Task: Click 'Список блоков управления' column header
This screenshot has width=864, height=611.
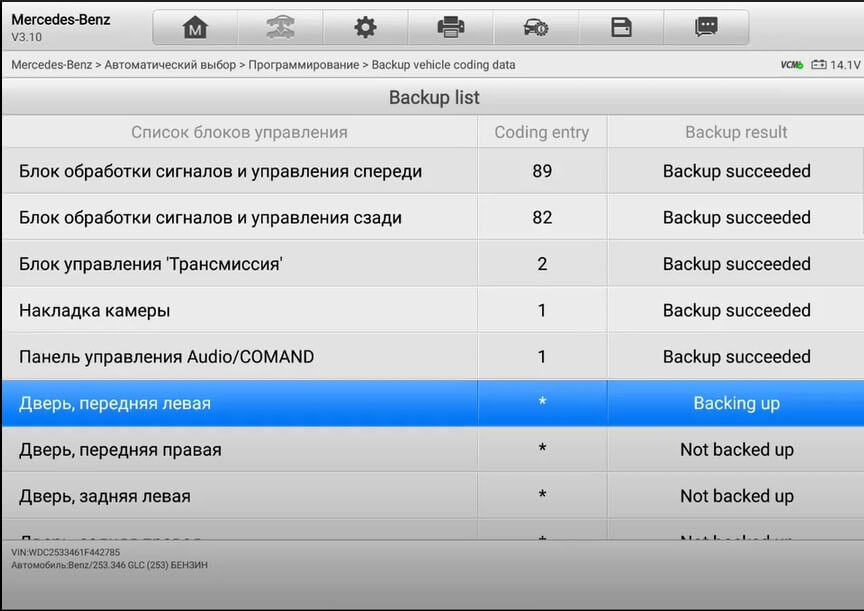Action: [240, 132]
